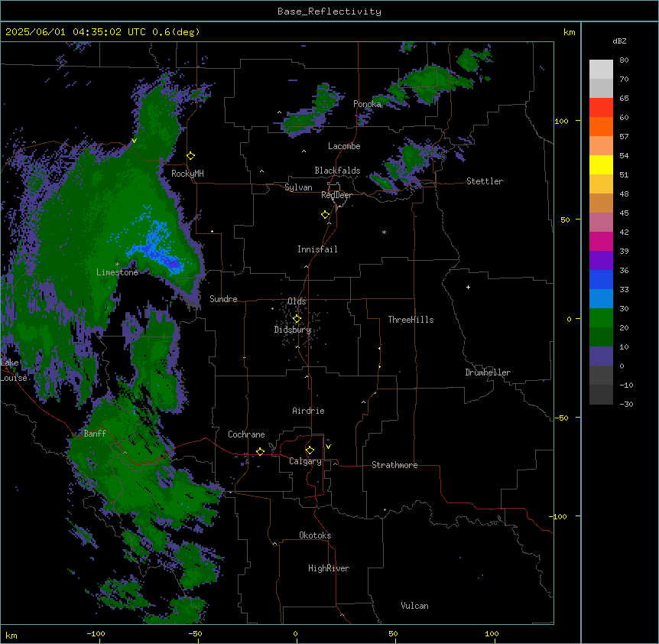Click the yellow station marker near Olds
Screen dimensions: 659x644
297,319
